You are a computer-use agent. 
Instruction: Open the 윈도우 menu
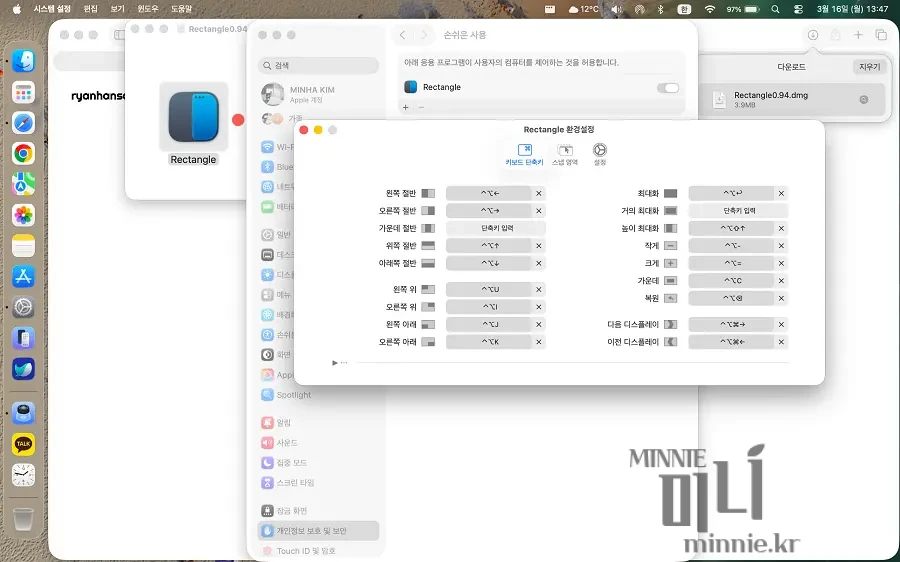coord(148,9)
